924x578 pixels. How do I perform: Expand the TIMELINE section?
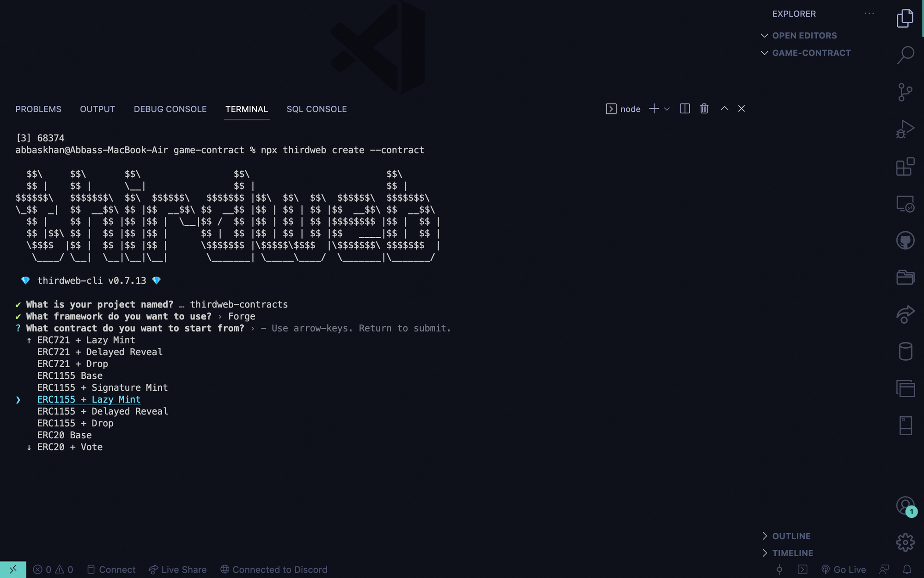pos(765,553)
